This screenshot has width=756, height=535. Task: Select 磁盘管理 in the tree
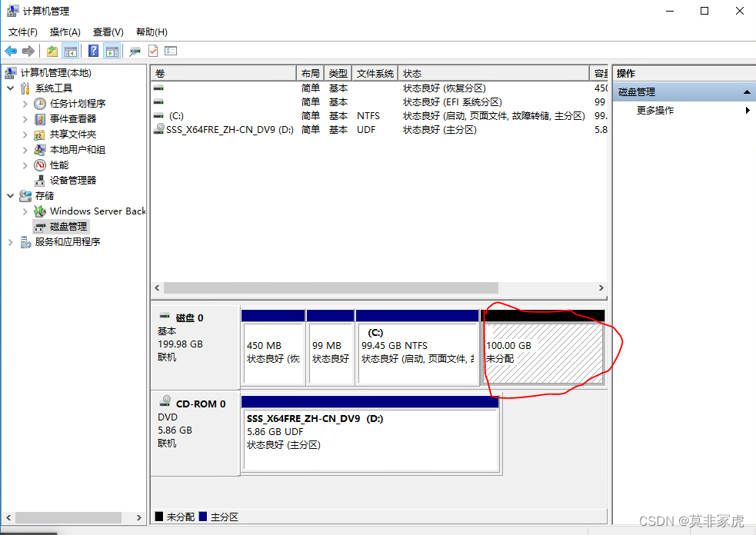[x=68, y=227]
